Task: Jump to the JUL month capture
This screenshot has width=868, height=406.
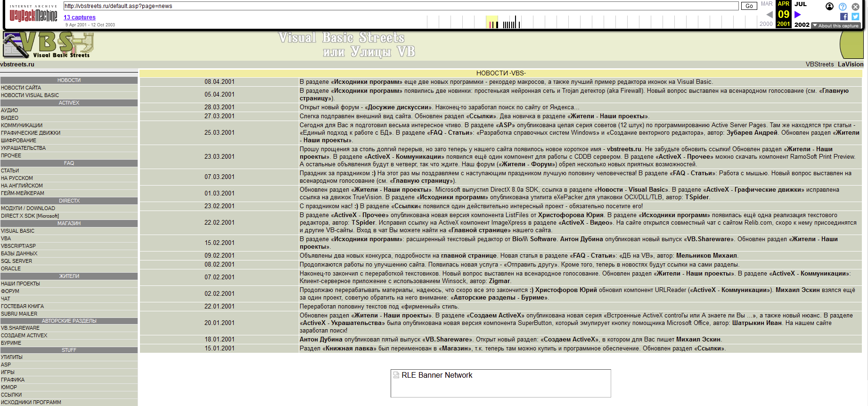Action: 801,4
